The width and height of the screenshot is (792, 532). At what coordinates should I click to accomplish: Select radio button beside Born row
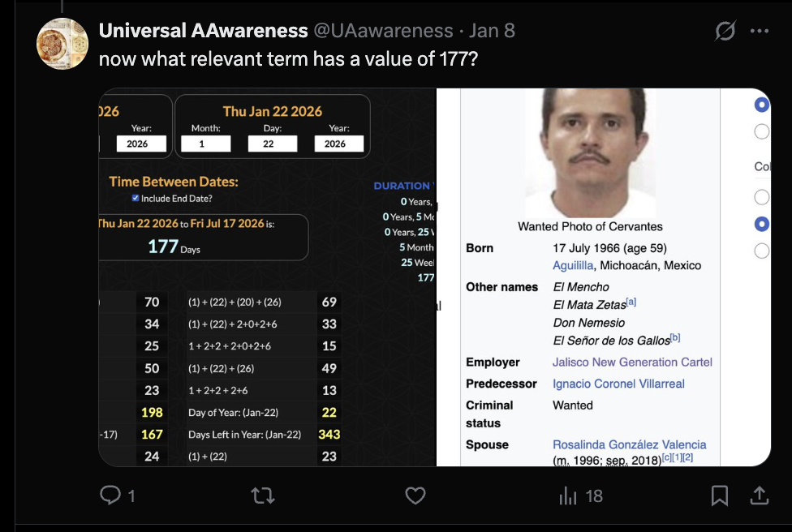pos(762,251)
